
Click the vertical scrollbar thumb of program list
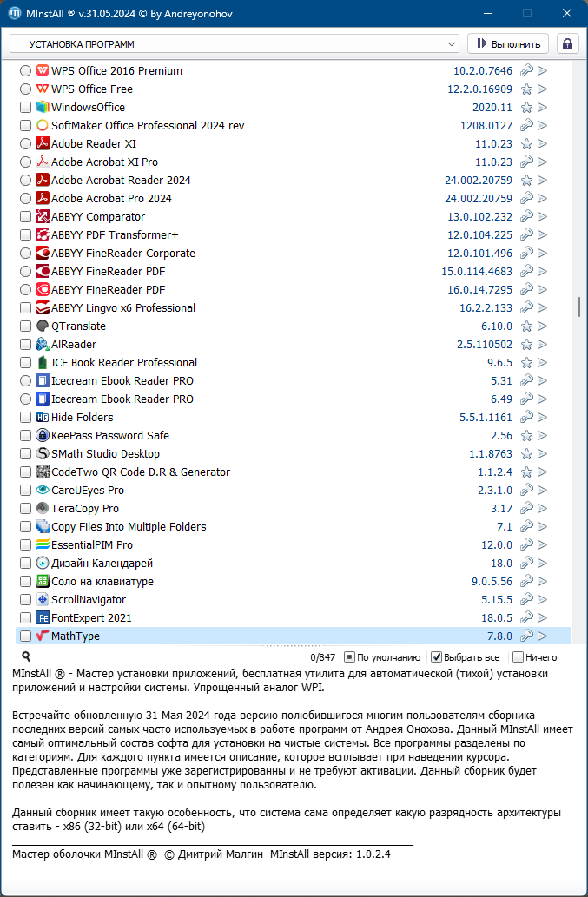pos(579,307)
